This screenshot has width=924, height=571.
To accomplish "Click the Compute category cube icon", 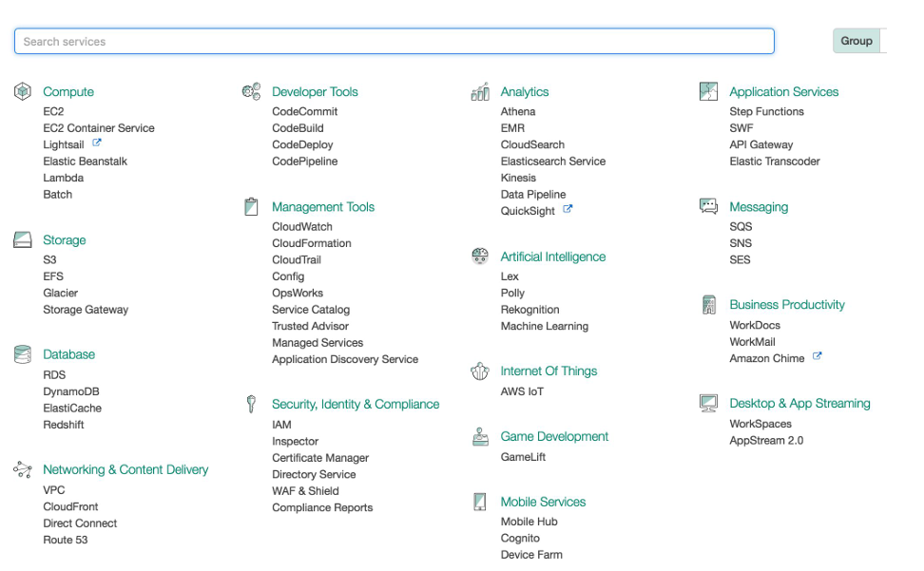I will [x=23, y=91].
